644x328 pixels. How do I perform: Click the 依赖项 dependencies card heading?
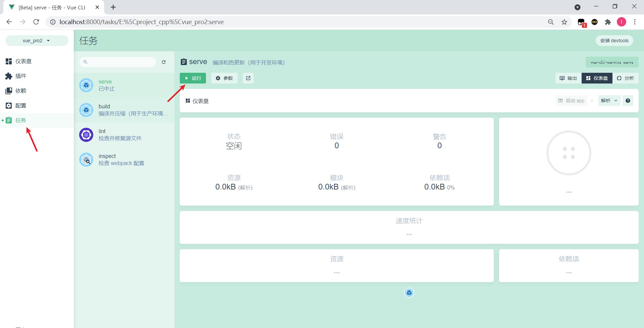pos(569,259)
